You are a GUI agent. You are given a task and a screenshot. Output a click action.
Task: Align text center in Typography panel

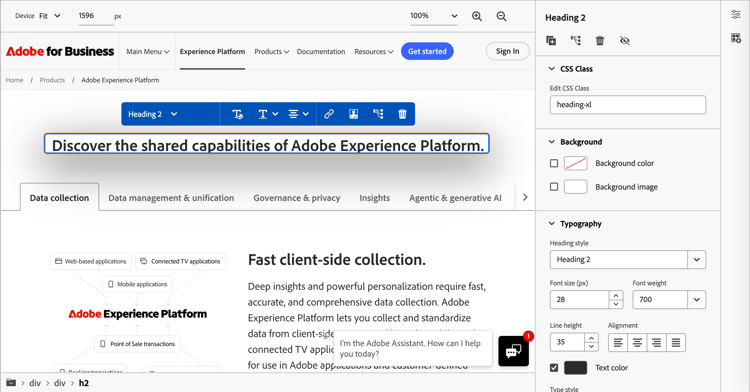click(x=637, y=343)
